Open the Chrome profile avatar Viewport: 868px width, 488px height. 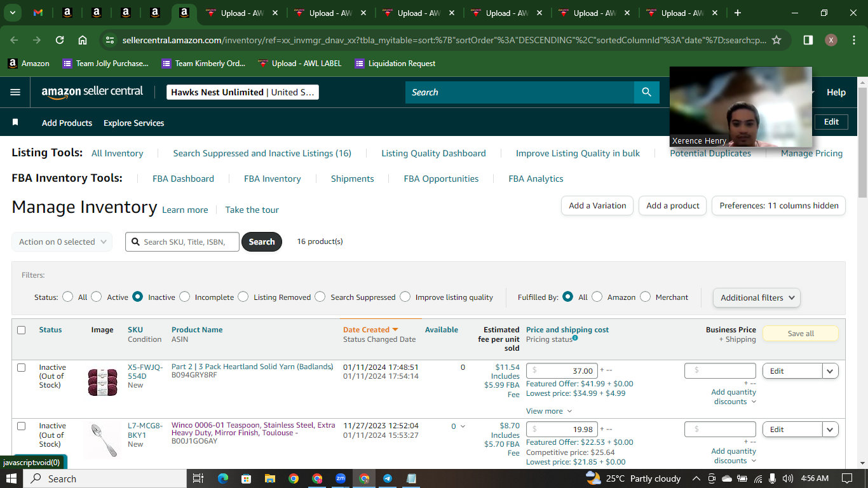coord(831,40)
